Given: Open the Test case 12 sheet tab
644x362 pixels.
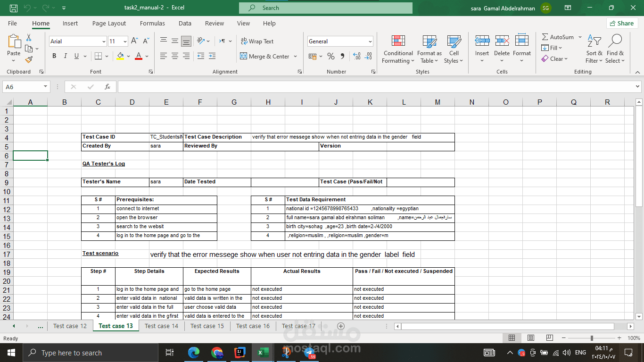Looking at the screenshot, I should (x=70, y=326).
